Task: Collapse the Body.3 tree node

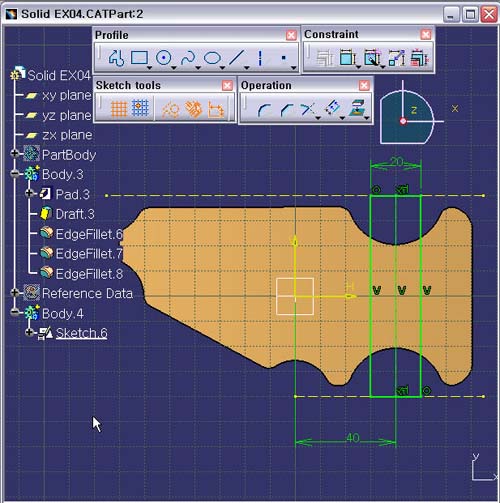Action: pyautogui.click(x=15, y=173)
